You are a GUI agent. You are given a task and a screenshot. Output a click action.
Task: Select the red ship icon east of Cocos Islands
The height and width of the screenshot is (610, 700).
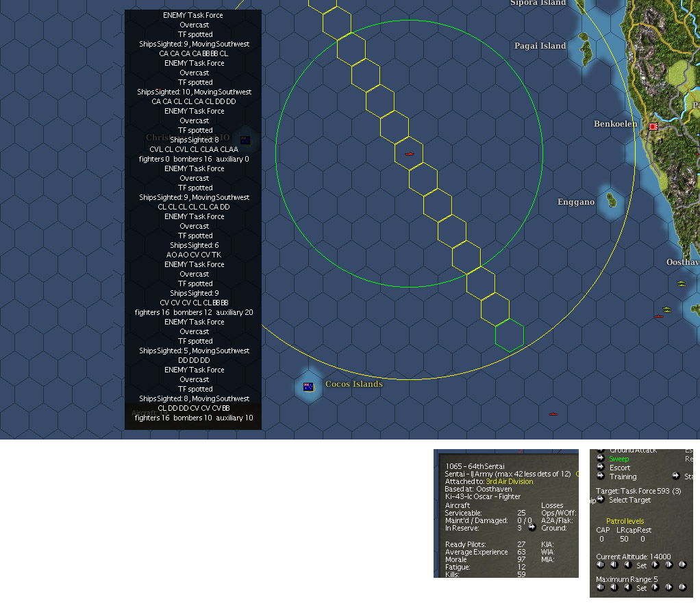pos(553,414)
